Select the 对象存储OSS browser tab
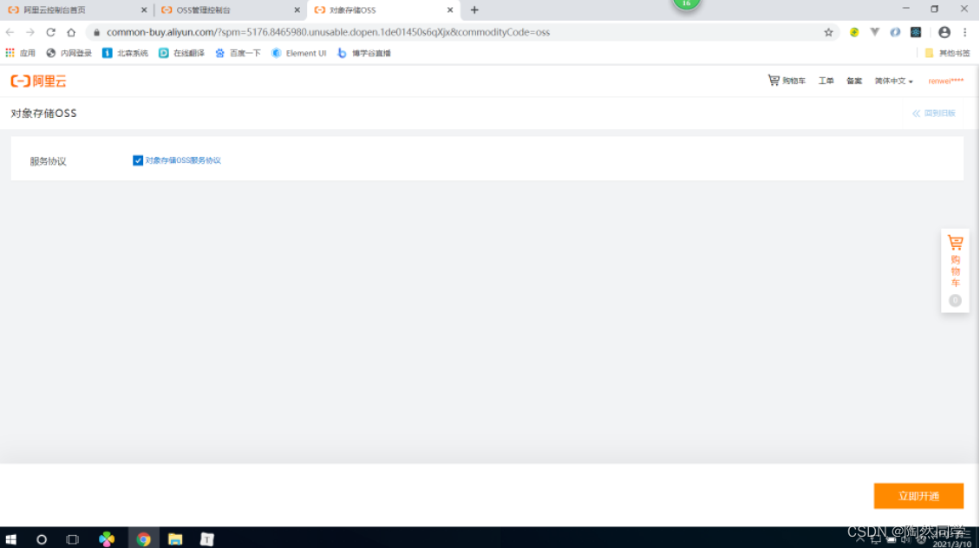 (382, 10)
